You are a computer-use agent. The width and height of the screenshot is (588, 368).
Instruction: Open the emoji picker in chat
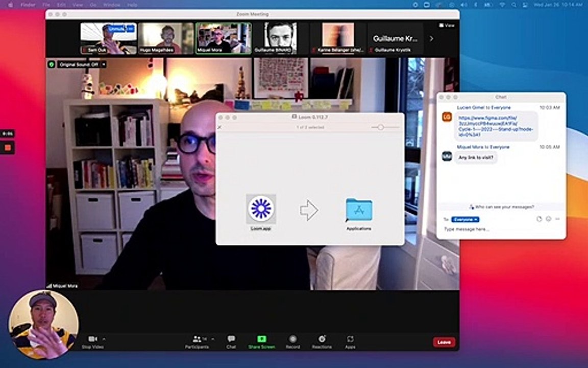549,219
